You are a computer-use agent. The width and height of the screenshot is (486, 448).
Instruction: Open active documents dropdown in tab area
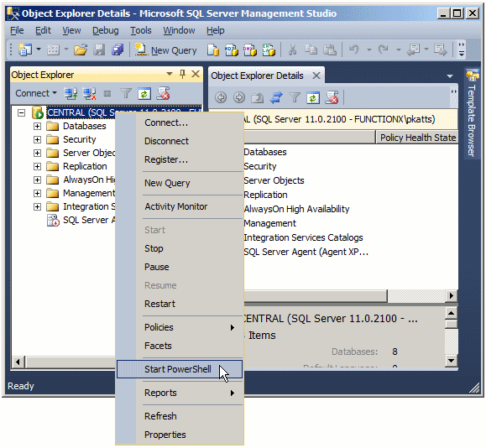pos(450,76)
